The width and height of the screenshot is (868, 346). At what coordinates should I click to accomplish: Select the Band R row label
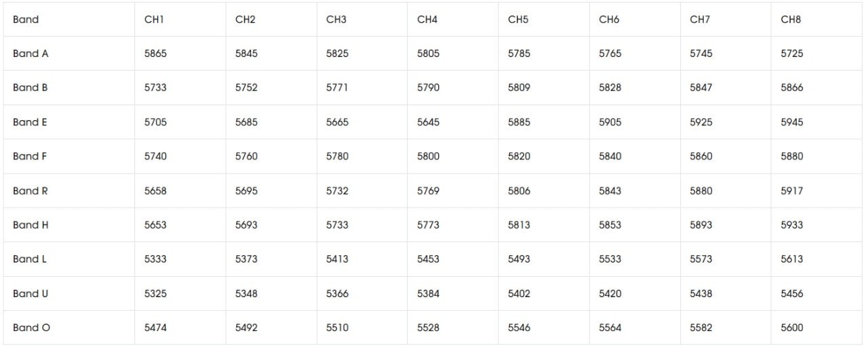(31, 191)
